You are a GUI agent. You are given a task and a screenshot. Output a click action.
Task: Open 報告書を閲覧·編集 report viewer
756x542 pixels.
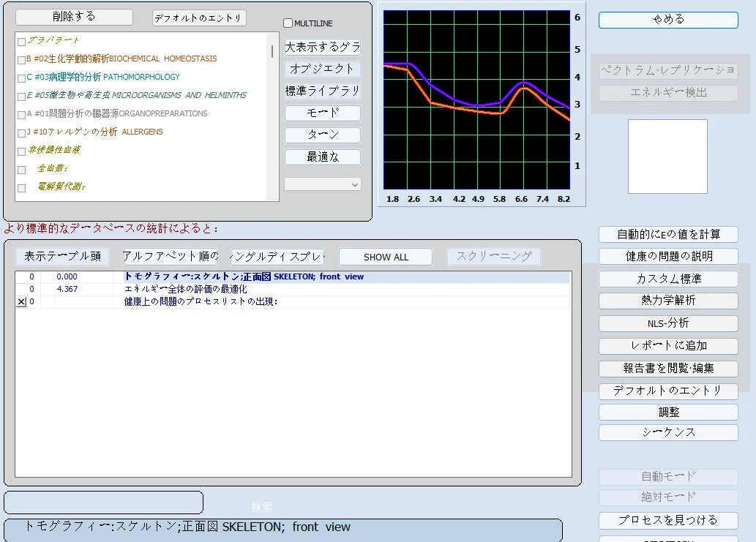point(667,369)
